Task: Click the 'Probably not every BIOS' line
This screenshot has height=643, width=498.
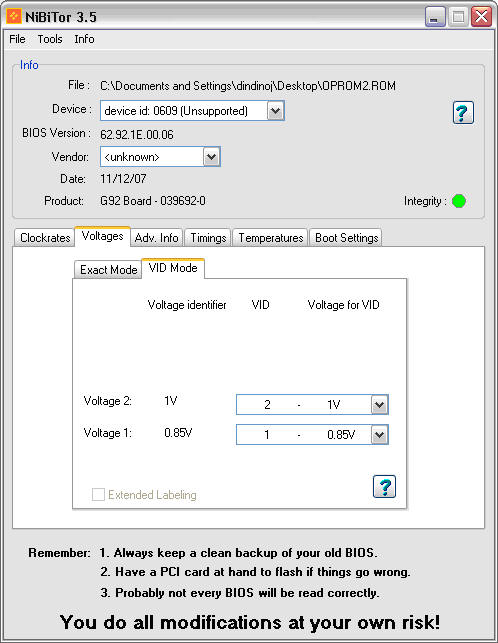Action: [x=240, y=593]
